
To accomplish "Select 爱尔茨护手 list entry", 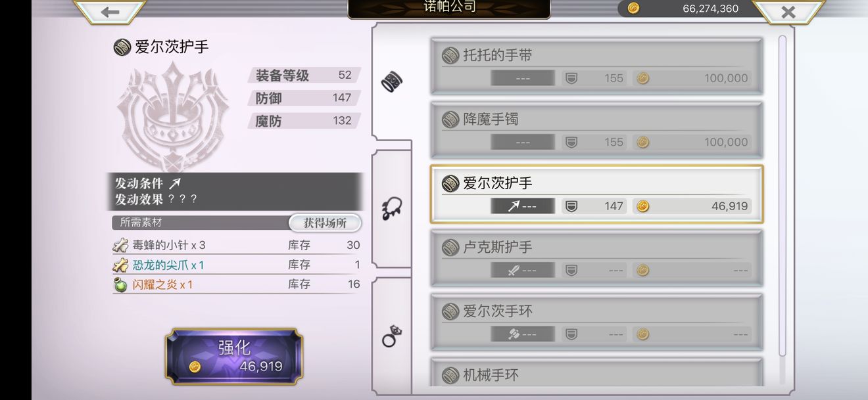I will (596, 194).
